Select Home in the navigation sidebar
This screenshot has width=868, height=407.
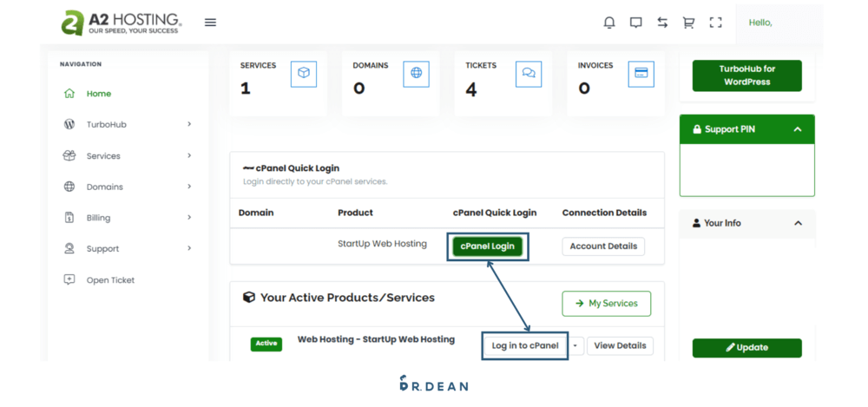98,94
